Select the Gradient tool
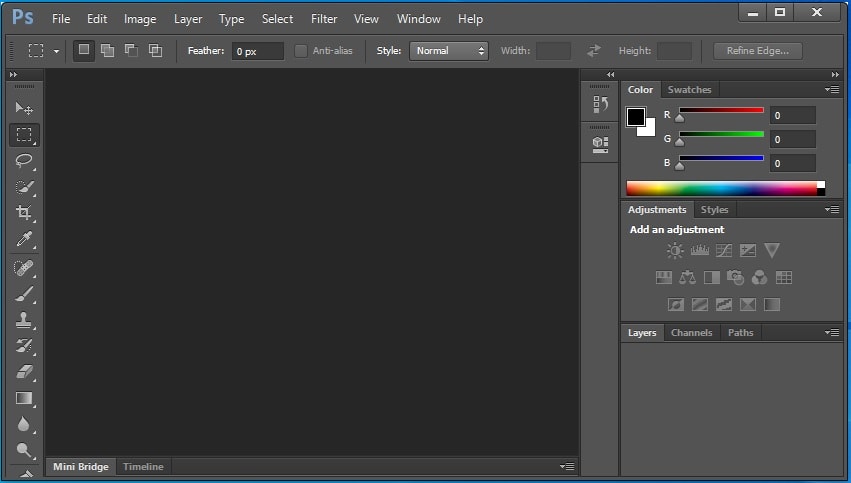Viewport: 851px width, 483px height. click(24, 398)
